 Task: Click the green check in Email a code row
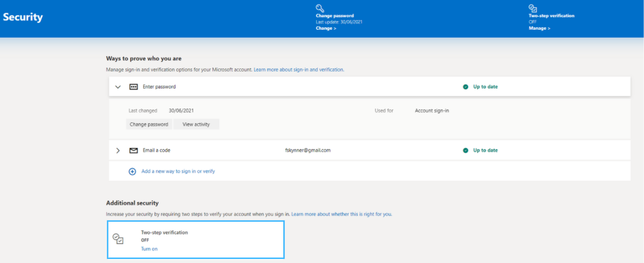coord(465,150)
